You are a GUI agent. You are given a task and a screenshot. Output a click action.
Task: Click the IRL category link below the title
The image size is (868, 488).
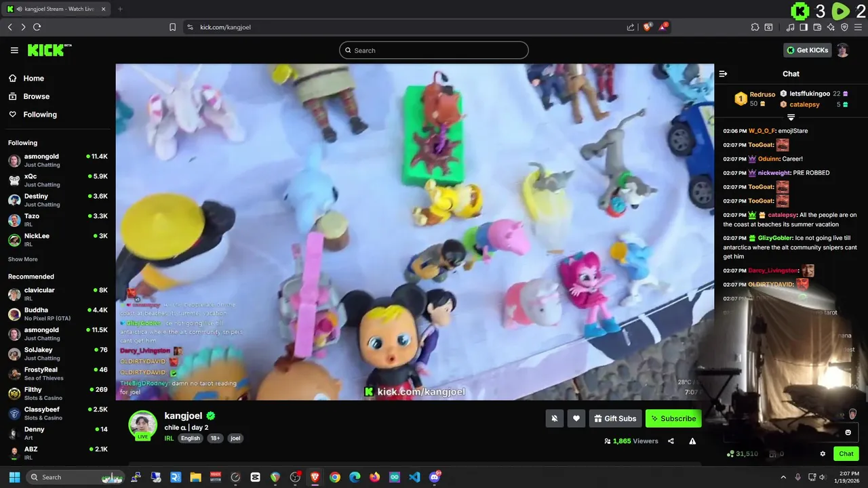pyautogui.click(x=169, y=438)
